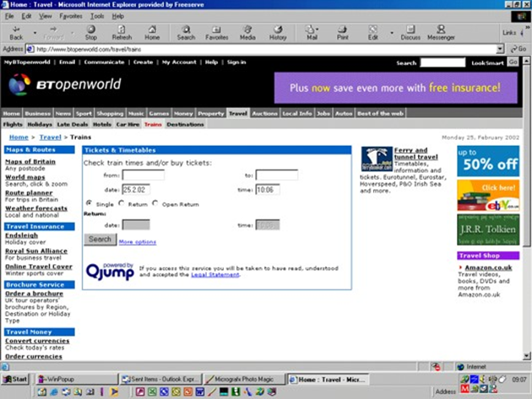The width and height of the screenshot is (532, 399).
Task: Click in the 'from' station field
Action: coord(144,175)
